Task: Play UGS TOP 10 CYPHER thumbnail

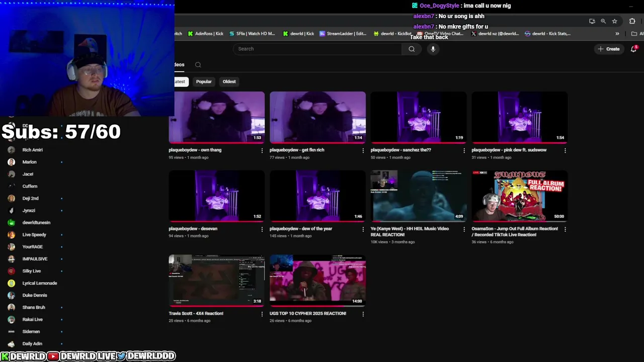Action: (317, 281)
